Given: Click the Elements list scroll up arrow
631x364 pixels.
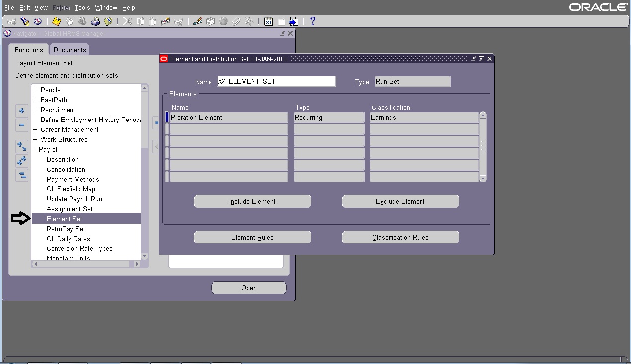Looking at the screenshot, I should pyautogui.click(x=483, y=116).
